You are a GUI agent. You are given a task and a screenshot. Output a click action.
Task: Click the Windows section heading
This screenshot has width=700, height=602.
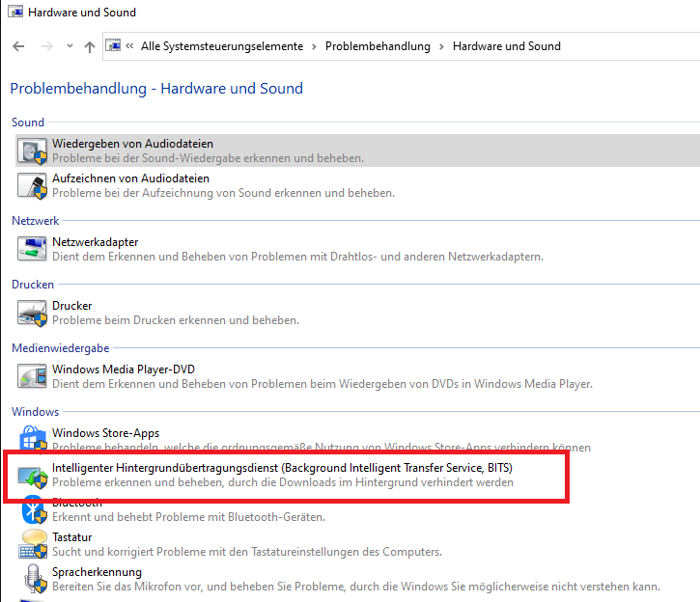click(36, 412)
